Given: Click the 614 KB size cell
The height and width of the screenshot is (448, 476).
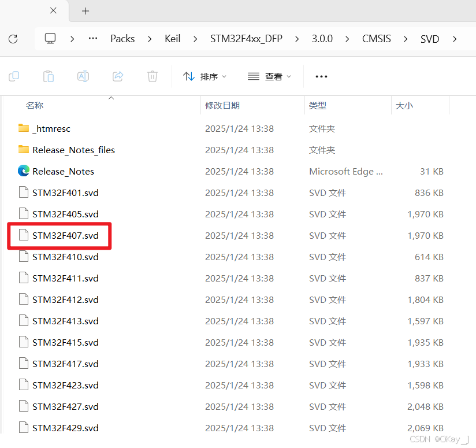Looking at the screenshot, I should click(x=429, y=257).
